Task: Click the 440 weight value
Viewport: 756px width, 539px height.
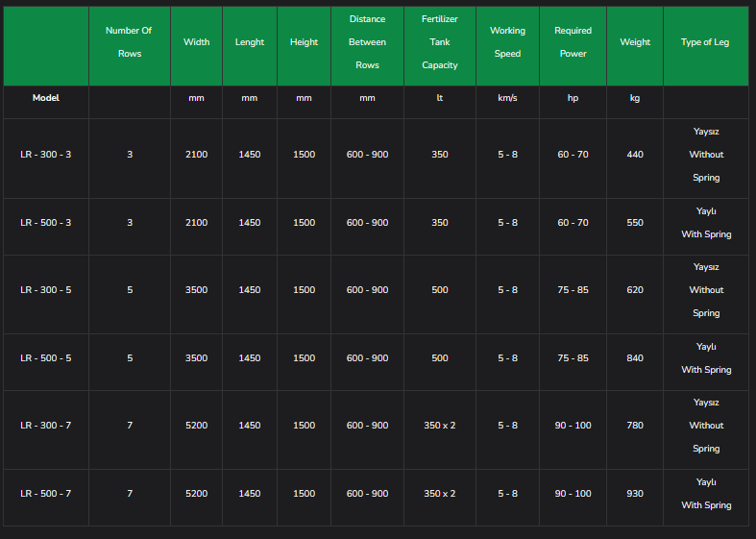Action: [x=634, y=155]
